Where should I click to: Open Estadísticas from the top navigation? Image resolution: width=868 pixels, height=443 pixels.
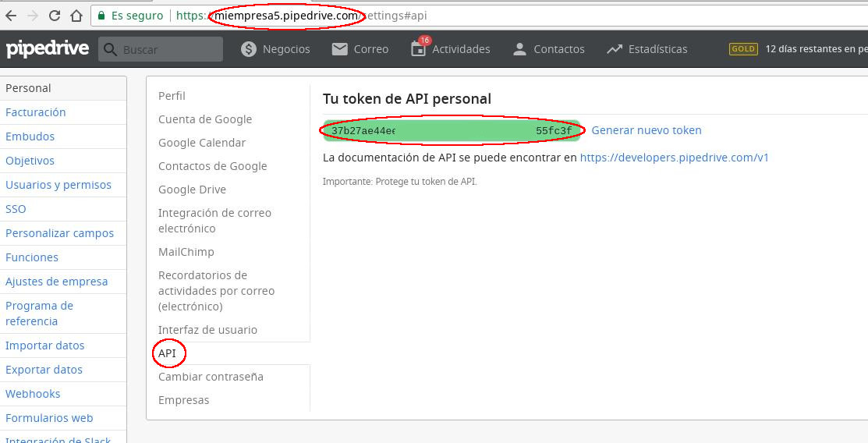(x=647, y=49)
